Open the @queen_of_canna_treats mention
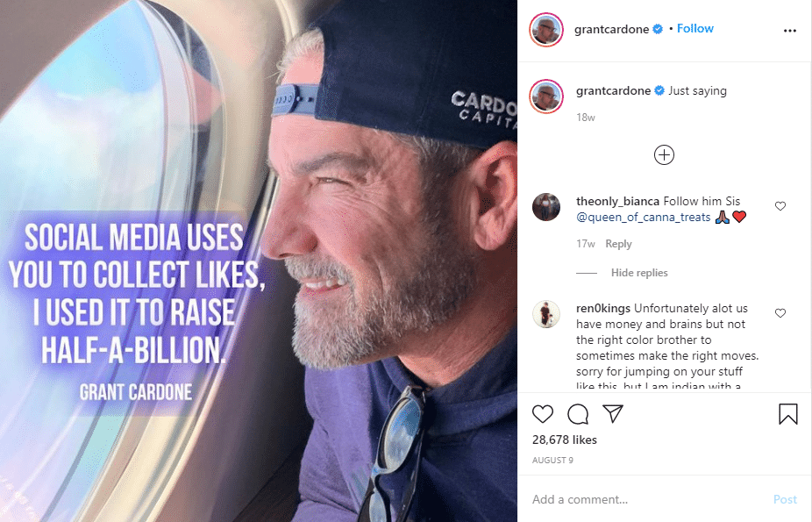Image resolution: width=812 pixels, height=522 pixels. [644, 217]
